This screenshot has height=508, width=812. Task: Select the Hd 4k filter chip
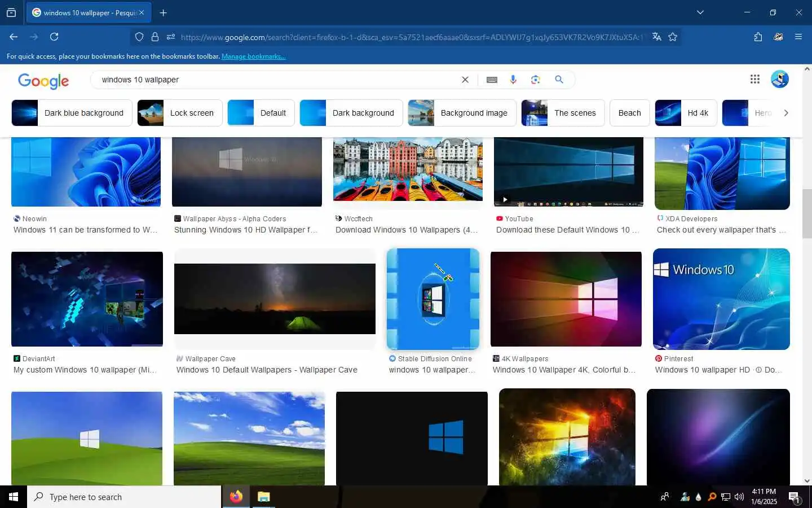tap(686, 113)
